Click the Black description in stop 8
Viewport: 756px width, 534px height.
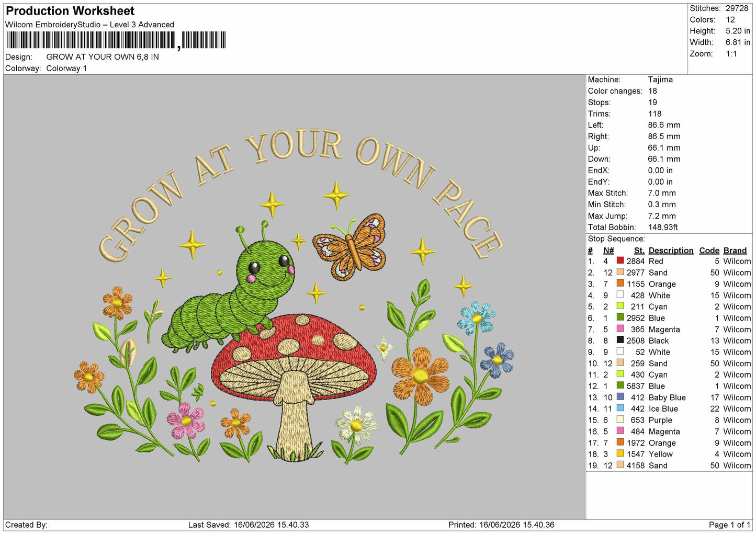659,340
